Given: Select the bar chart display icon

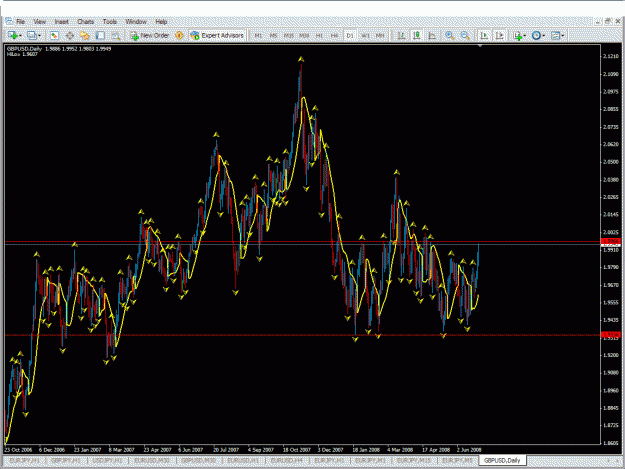Looking at the screenshot, I should 401,35.
